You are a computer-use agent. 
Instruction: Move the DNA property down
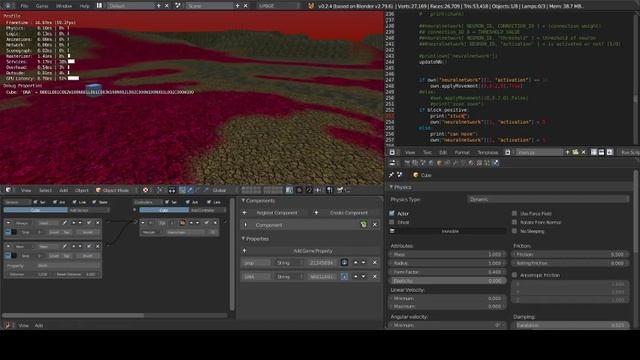tap(363, 277)
